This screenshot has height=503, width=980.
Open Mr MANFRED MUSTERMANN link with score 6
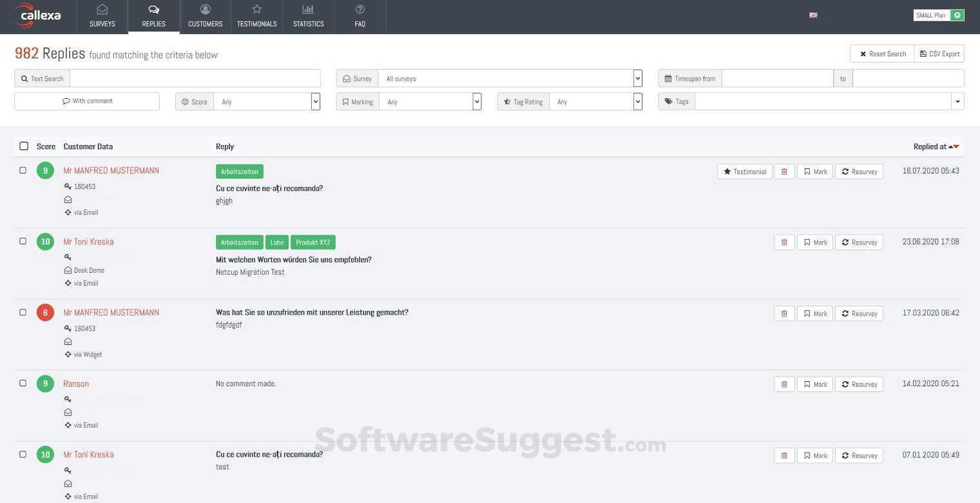(x=111, y=313)
